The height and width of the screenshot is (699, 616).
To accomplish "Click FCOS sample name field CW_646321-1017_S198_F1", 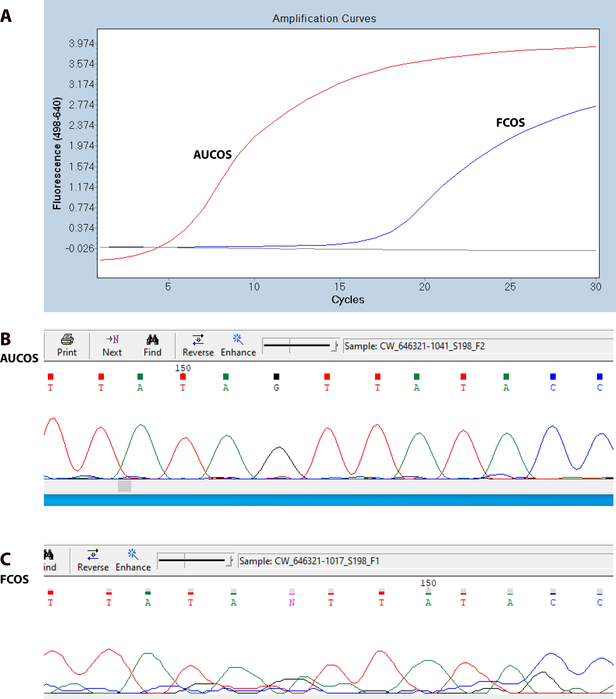I will pos(426,561).
